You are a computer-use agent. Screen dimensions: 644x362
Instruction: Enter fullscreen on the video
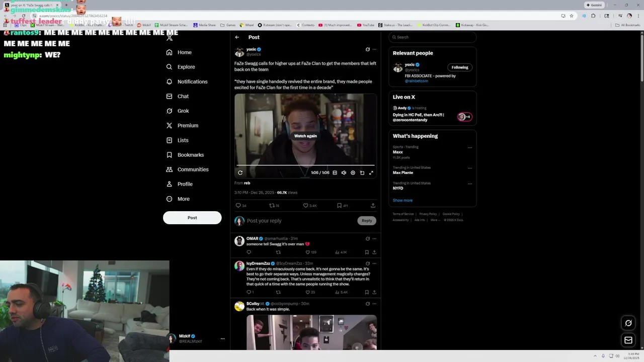click(x=371, y=172)
